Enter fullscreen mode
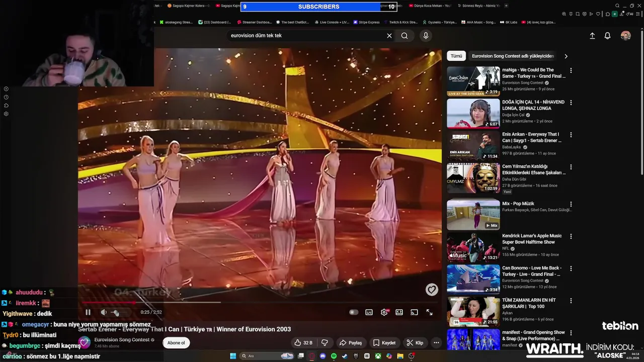 [429, 312]
